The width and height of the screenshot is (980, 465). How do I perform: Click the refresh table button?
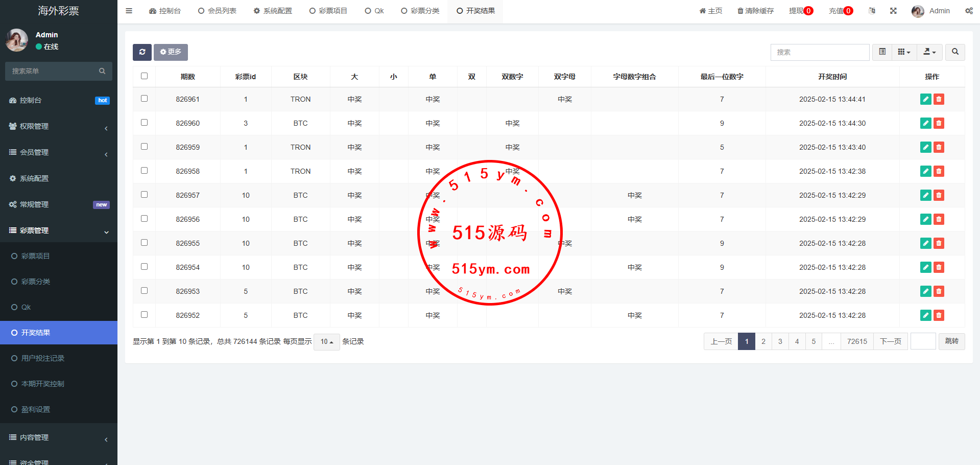click(142, 52)
